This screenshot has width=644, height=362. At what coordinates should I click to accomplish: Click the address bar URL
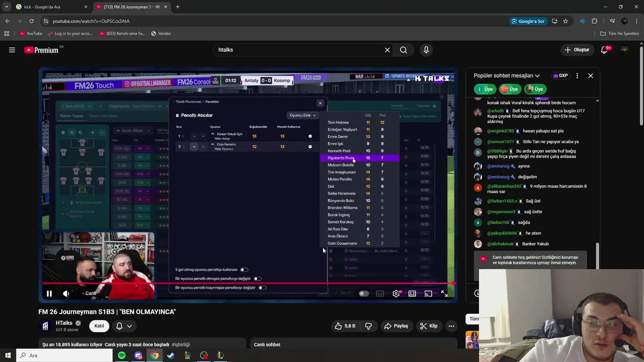point(91,21)
